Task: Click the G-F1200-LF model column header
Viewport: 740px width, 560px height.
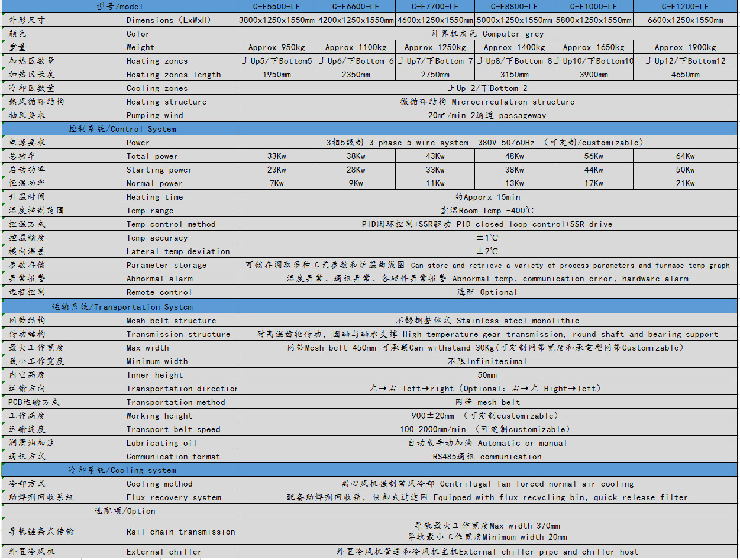Action: pos(685,7)
